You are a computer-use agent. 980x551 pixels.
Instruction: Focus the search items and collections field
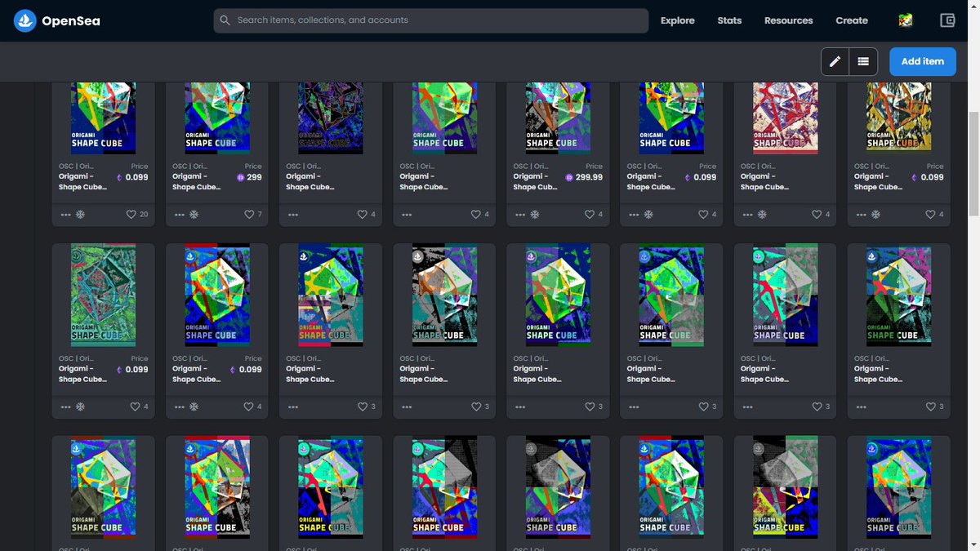click(x=431, y=20)
